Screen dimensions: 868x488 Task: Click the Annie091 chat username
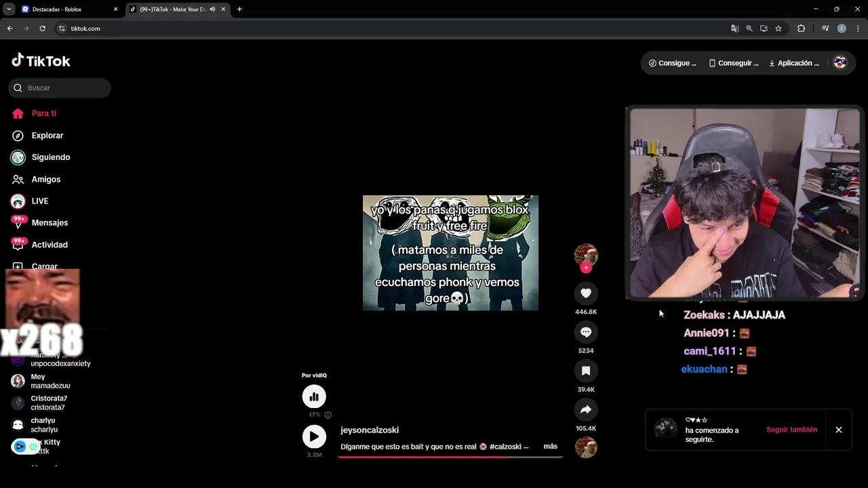(x=706, y=333)
